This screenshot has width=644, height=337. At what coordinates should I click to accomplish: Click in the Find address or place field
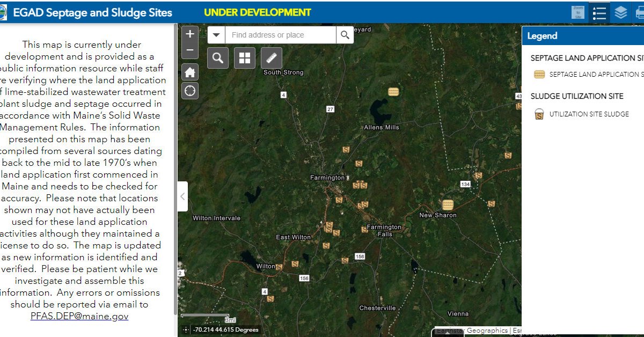[281, 35]
